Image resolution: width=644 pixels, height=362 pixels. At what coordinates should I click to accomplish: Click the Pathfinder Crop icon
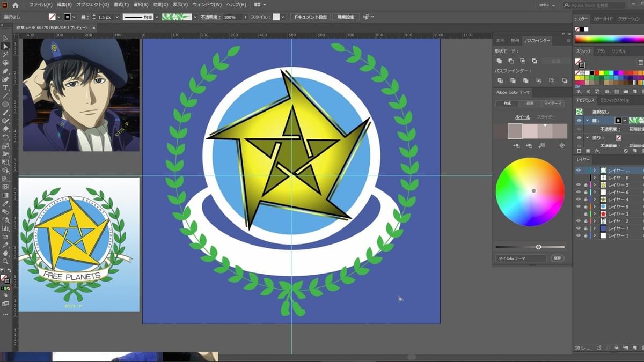point(539,80)
